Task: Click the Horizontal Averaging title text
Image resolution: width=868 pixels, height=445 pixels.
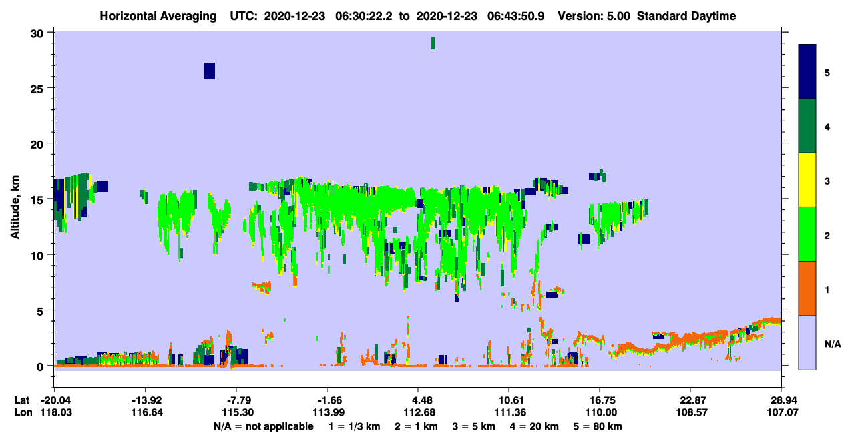Action: click(160, 16)
